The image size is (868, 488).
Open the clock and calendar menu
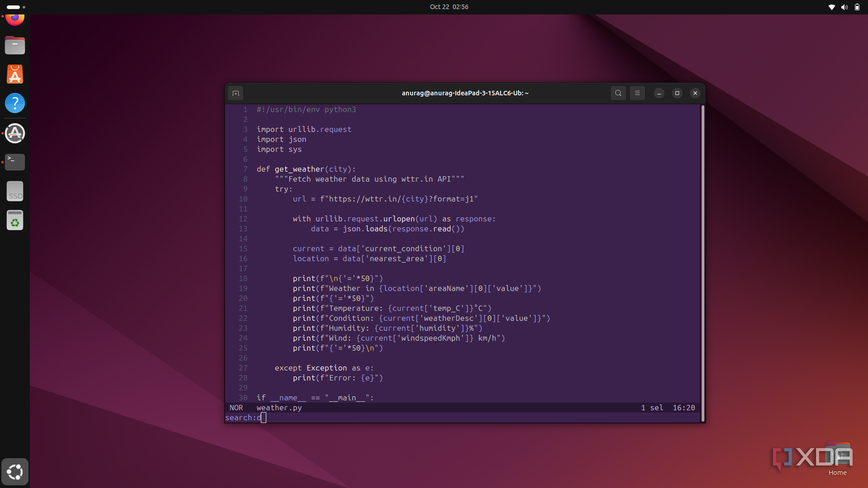[449, 7]
